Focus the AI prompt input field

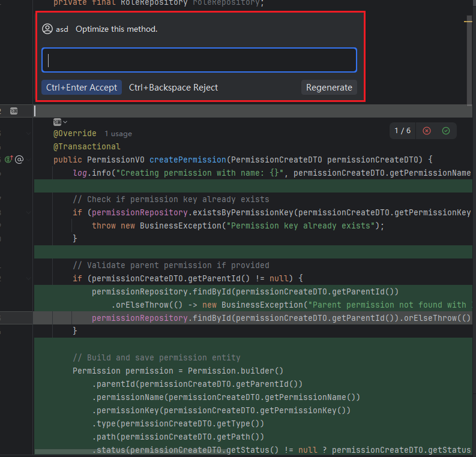[x=199, y=61]
